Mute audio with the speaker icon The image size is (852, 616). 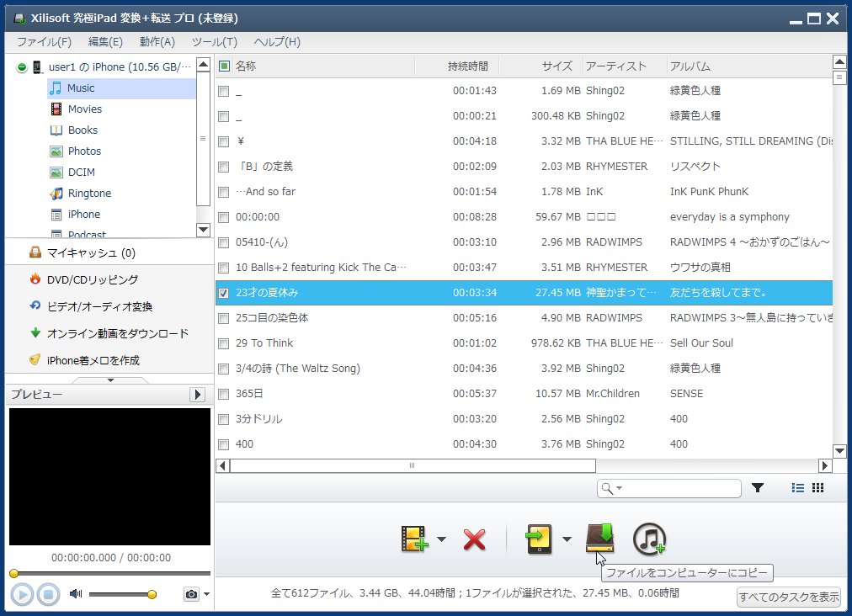[x=76, y=594]
